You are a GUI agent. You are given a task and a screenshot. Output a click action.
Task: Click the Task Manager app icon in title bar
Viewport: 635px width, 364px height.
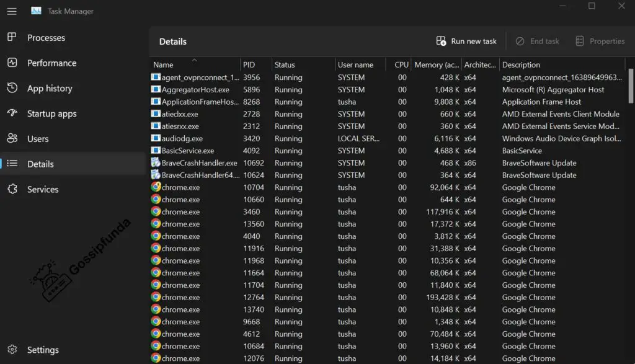coord(36,11)
